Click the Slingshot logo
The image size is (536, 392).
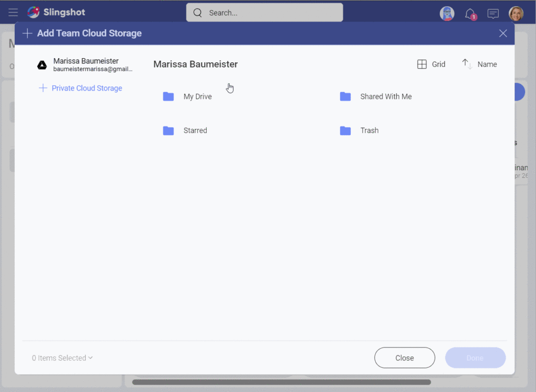pos(33,13)
